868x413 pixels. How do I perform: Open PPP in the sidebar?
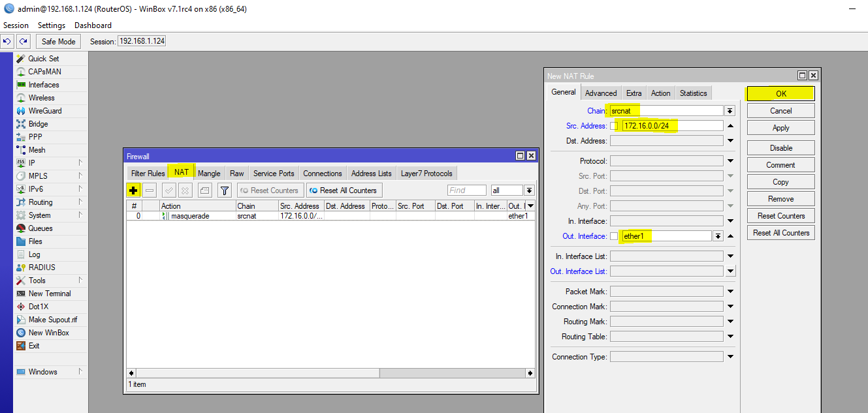[35, 137]
